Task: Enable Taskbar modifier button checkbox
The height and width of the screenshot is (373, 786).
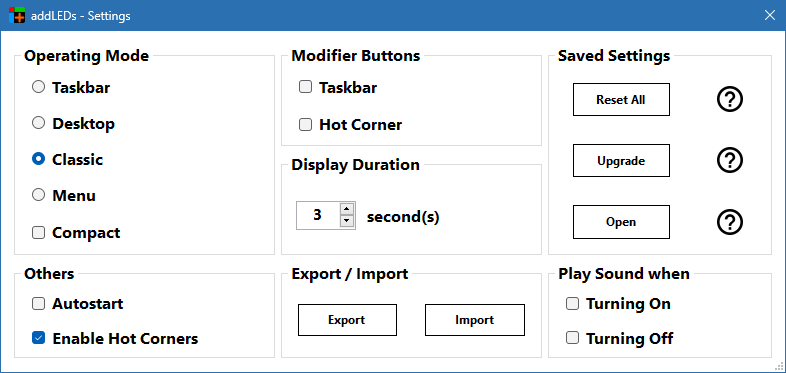Action: click(x=305, y=87)
